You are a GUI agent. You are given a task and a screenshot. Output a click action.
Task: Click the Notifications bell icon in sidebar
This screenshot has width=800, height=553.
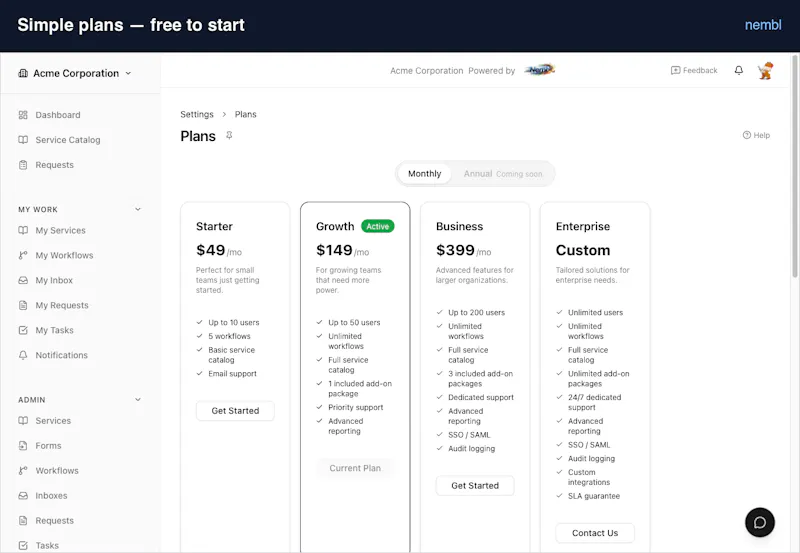tap(23, 356)
